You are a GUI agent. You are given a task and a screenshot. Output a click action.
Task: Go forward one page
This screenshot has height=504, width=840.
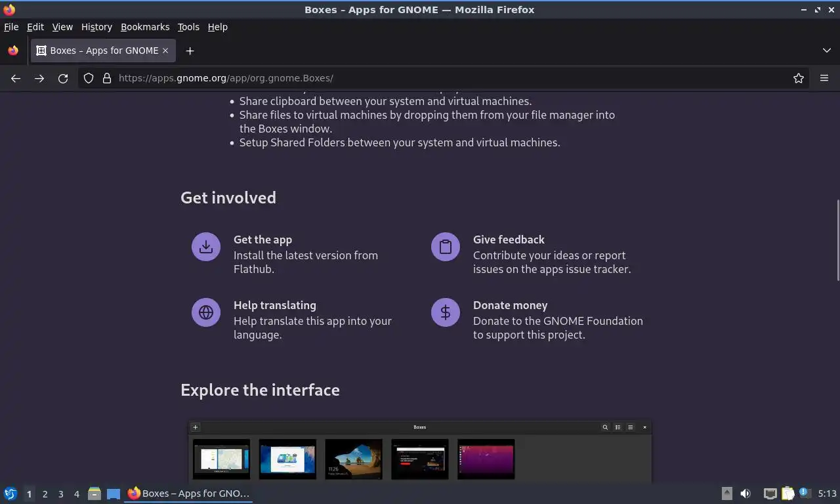coord(39,78)
